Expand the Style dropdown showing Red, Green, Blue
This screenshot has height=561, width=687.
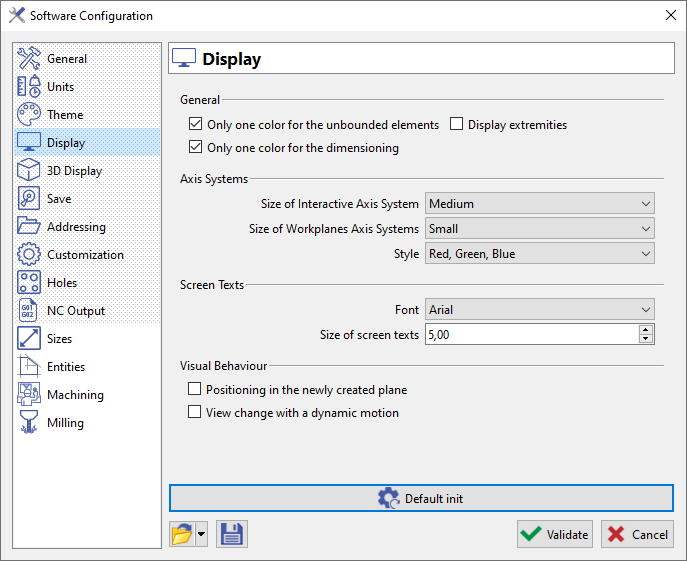click(x=539, y=254)
